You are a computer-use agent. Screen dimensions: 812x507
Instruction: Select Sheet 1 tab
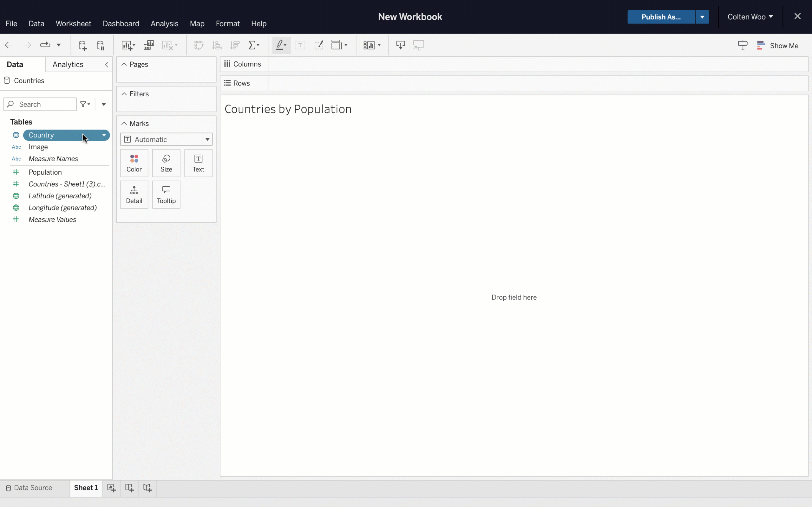click(86, 487)
